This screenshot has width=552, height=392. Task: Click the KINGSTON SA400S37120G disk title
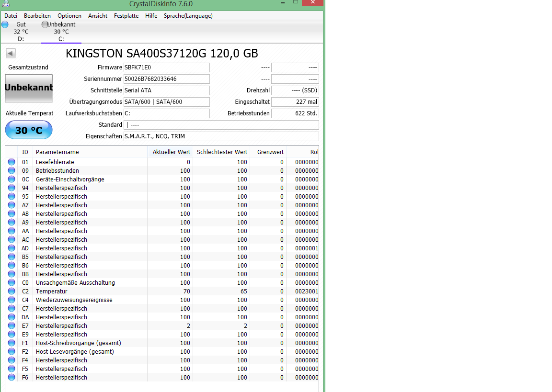click(x=162, y=54)
